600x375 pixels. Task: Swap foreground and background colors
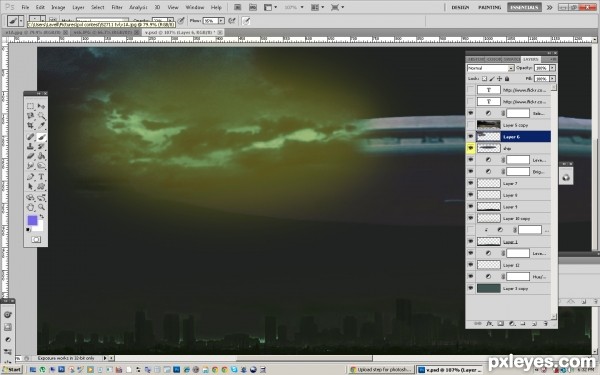point(42,217)
